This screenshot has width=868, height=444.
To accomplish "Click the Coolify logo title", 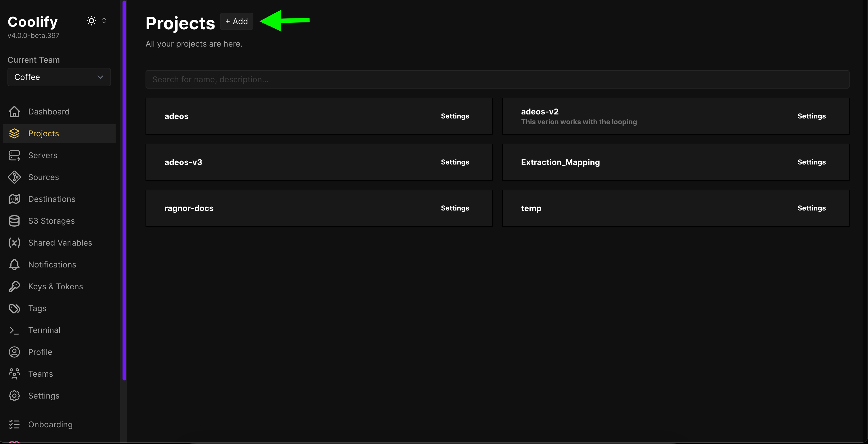I will [33, 22].
